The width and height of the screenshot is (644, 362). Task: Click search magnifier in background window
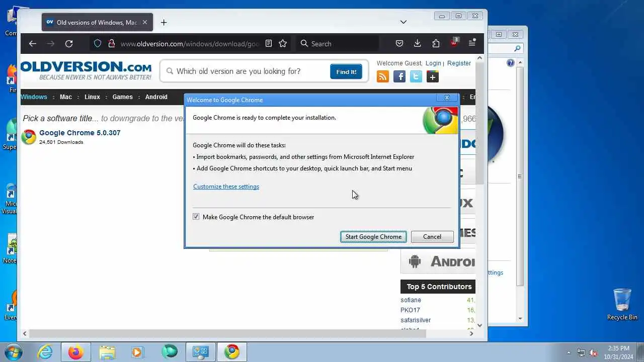point(517,49)
